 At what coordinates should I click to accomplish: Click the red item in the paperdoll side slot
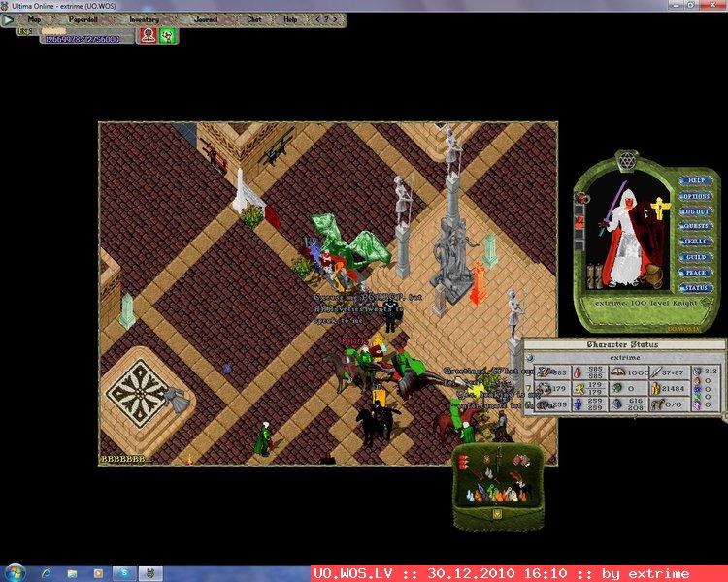[579, 222]
